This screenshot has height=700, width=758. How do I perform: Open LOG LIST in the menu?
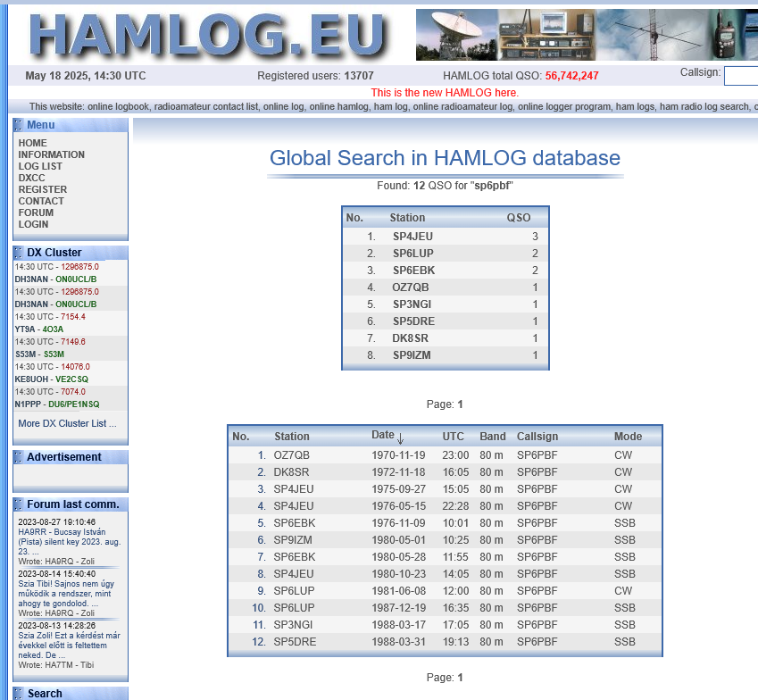40,166
